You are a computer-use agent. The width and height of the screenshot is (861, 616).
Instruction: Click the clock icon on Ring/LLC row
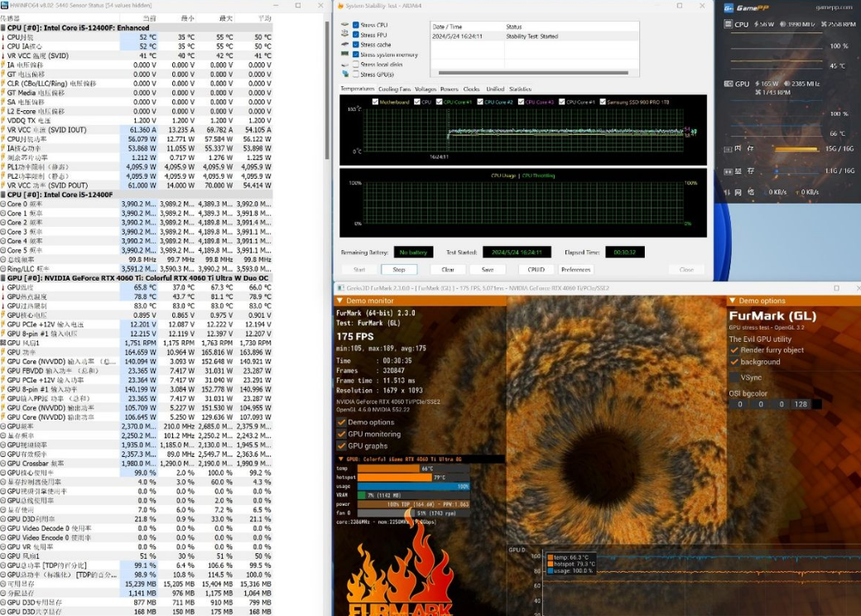(x=3, y=269)
